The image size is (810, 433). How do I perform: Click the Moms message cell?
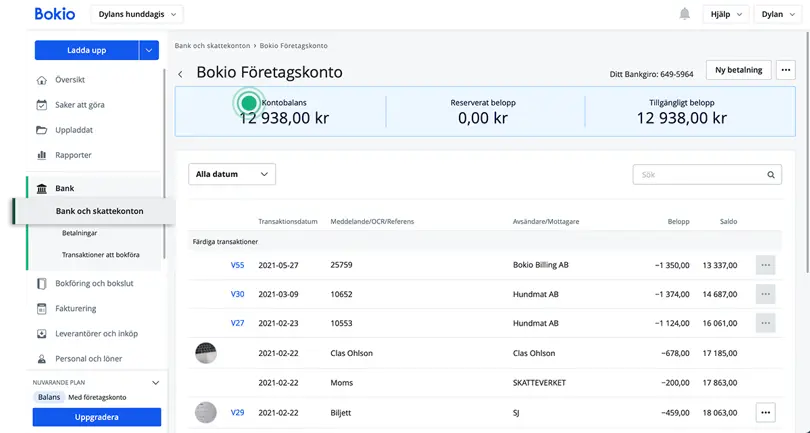(x=341, y=383)
